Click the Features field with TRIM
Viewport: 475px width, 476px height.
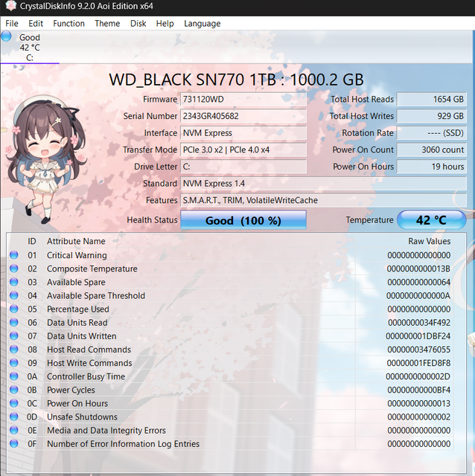coord(323,200)
